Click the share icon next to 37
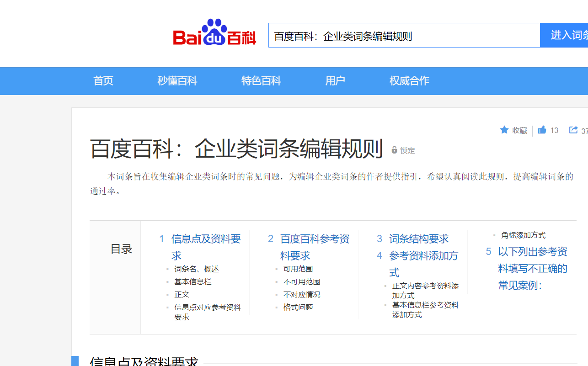This screenshot has height=366, width=588. click(573, 130)
